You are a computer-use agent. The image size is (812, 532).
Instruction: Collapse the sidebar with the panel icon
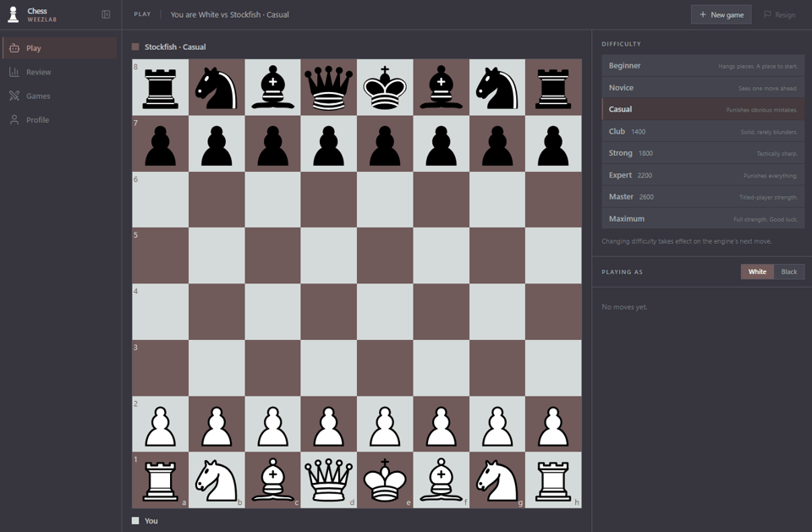tap(107, 14)
